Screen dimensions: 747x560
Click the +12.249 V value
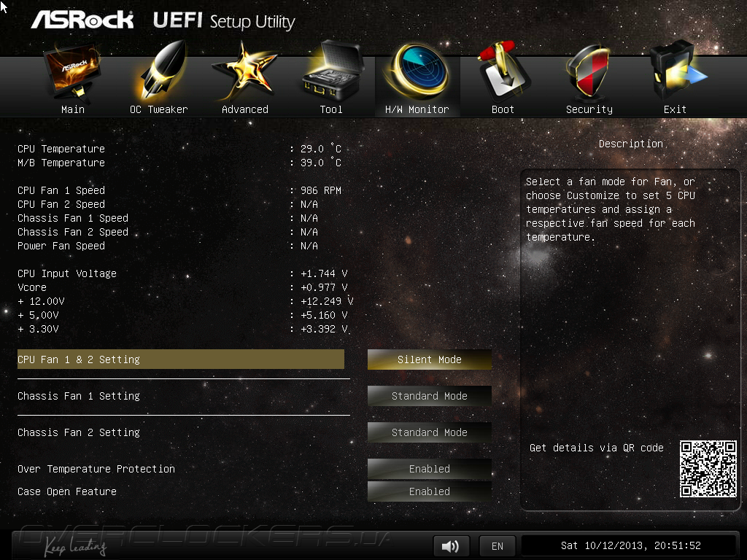pos(327,301)
